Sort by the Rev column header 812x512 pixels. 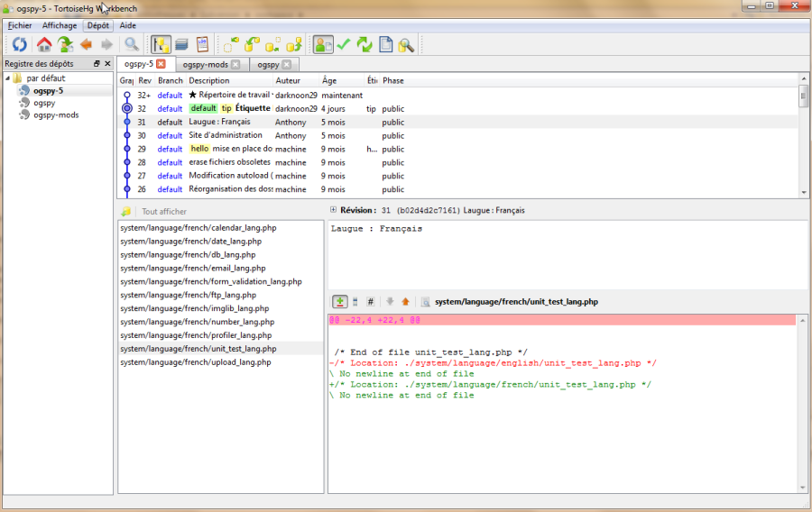click(x=145, y=81)
